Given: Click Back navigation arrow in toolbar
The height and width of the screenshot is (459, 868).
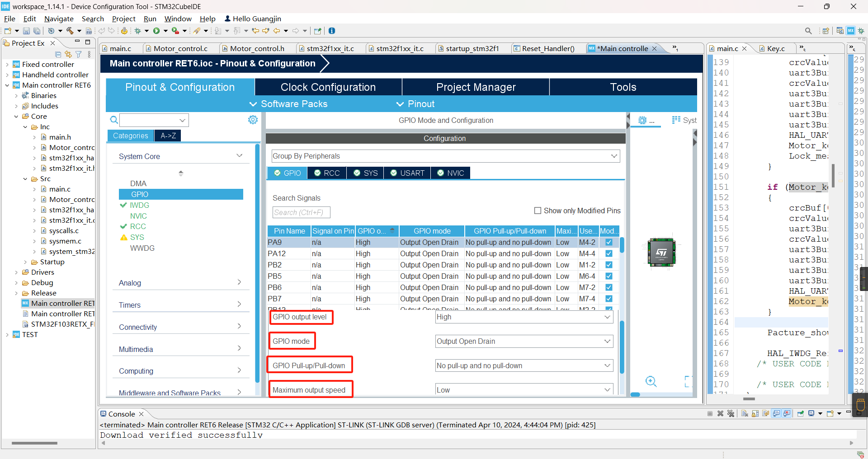Looking at the screenshot, I should point(277,31).
